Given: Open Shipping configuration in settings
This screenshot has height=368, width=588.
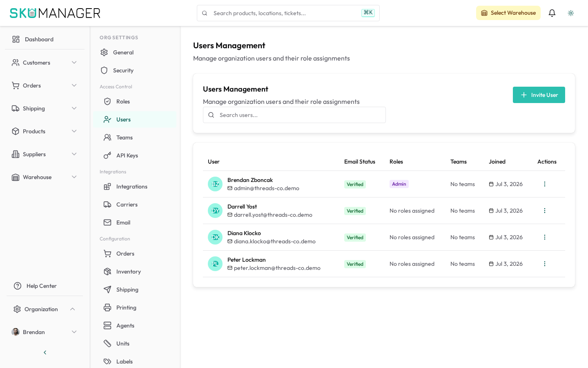Looking at the screenshot, I should 135,289.
